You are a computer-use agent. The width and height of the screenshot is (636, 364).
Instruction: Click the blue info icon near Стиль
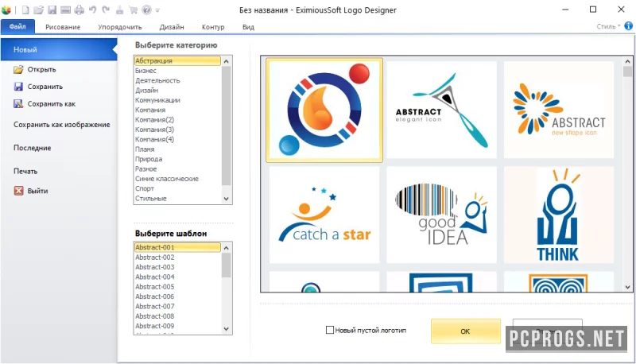(x=628, y=26)
